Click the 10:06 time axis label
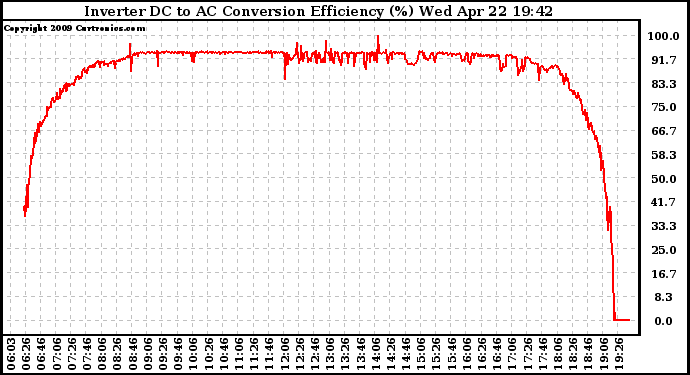The image size is (690, 375). coord(192,354)
